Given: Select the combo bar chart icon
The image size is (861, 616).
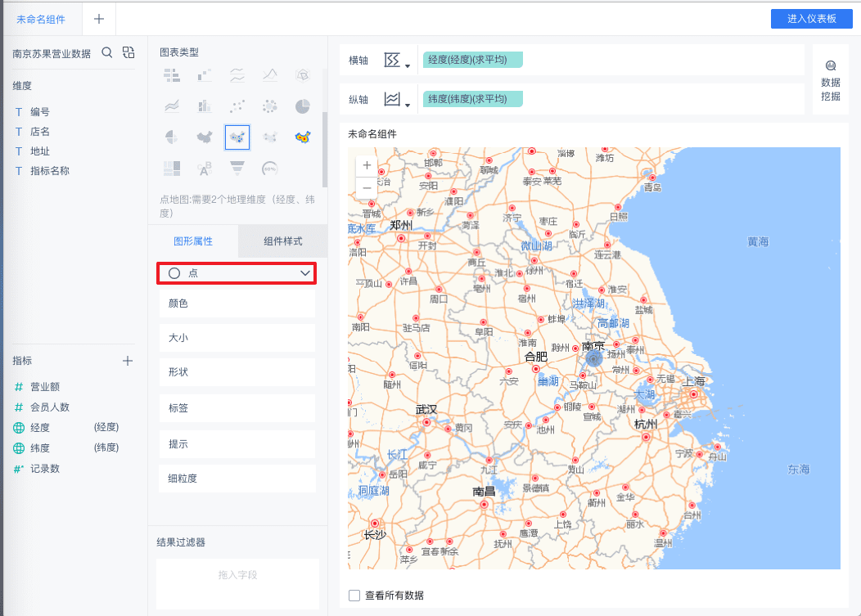Looking at the screenshot, I should pyautogui.click(x=205, y=106).
